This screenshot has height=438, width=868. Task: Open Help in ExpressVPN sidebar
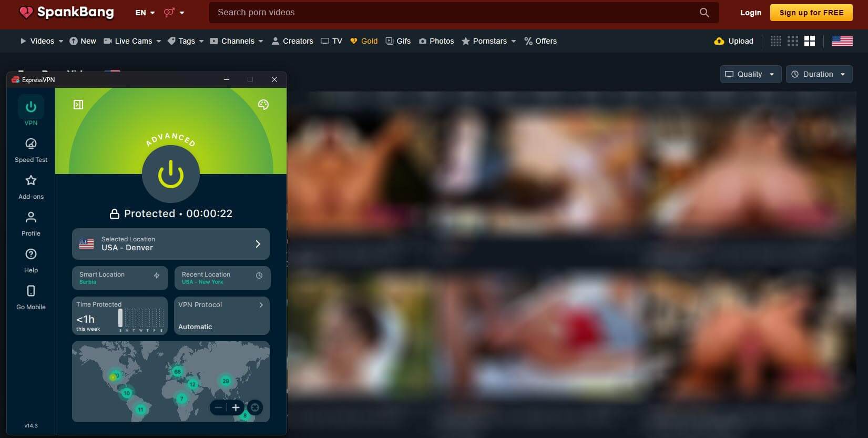(31, 261)
